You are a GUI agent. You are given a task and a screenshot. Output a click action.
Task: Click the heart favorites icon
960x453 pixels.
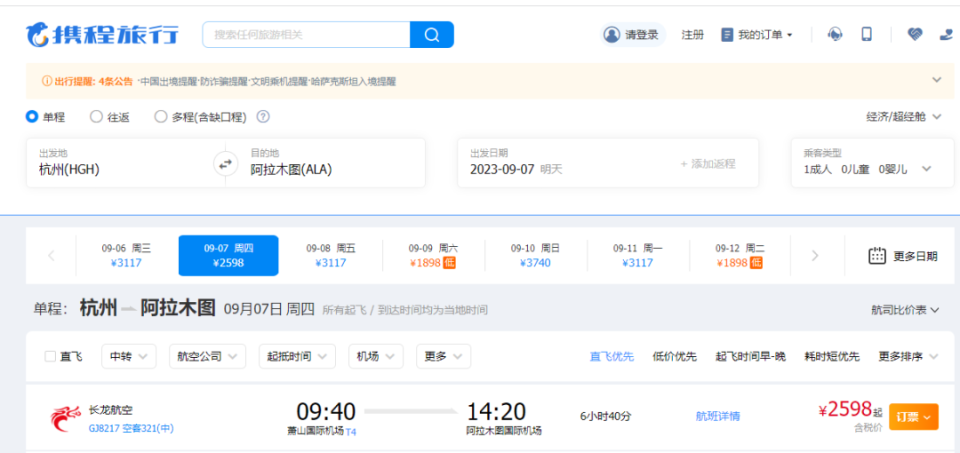(x=915, y=35)
